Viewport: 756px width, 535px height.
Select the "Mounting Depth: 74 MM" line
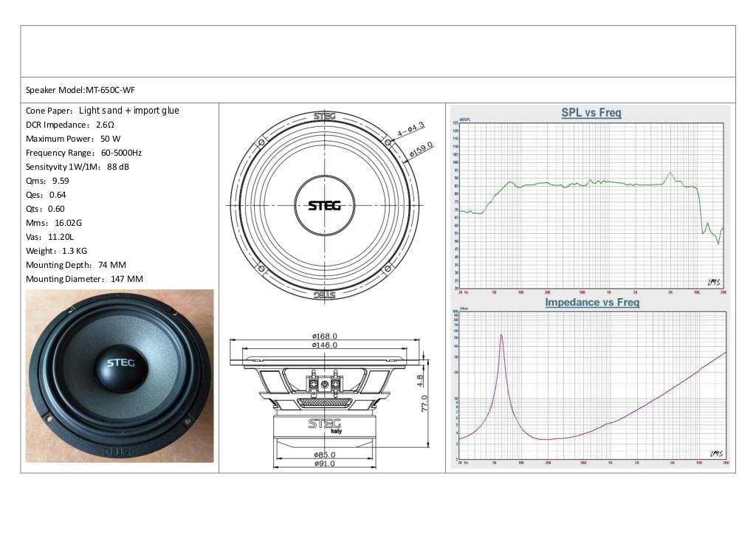76,265
